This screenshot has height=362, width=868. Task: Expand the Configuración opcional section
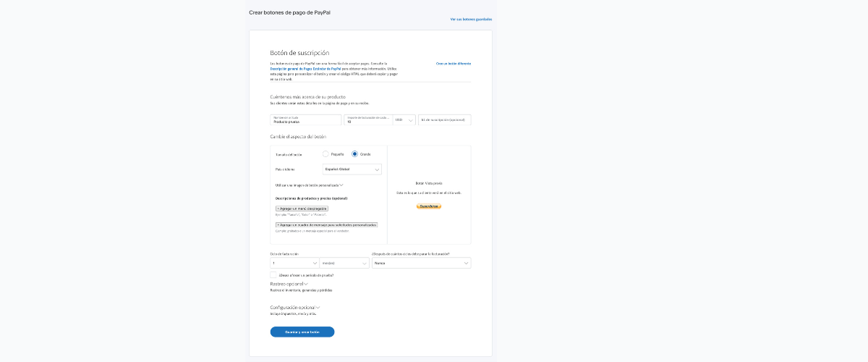(295, 307)
